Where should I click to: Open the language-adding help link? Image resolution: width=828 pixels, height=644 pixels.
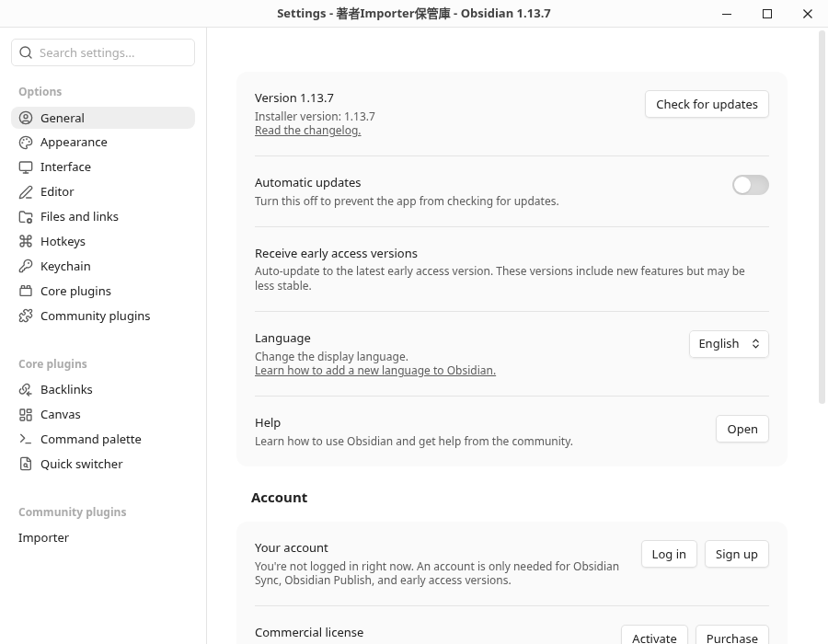(x=375, y=371)
